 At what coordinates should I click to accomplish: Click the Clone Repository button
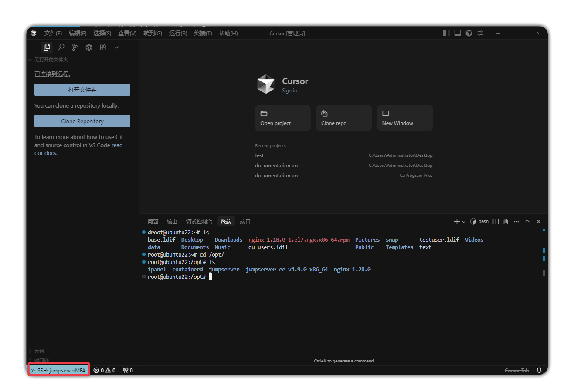coord(82,121)
